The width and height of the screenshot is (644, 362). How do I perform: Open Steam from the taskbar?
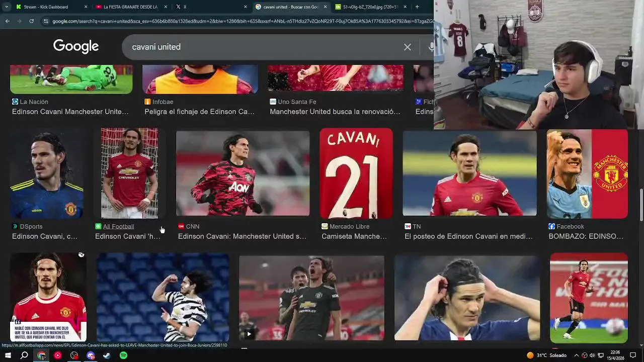point(107,355)
